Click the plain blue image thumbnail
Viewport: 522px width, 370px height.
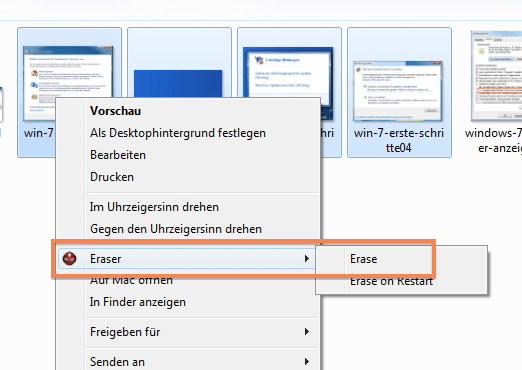pyautogui.click(x=178, y=83)
